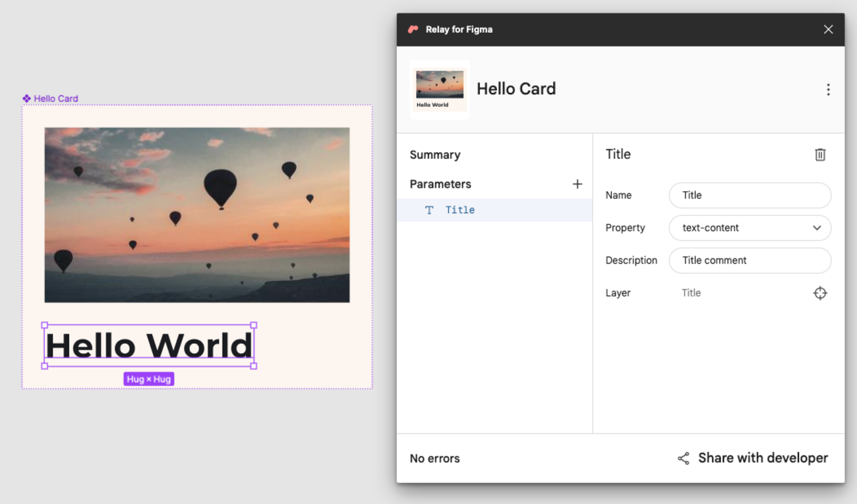Click the share icon beside Share with developer

(x=684, y=459)
